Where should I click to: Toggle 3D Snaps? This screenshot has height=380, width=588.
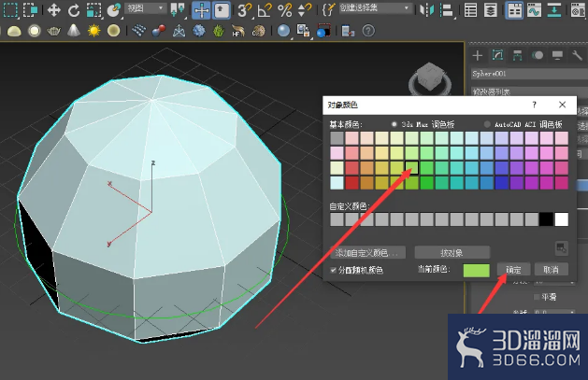[245, 10]
